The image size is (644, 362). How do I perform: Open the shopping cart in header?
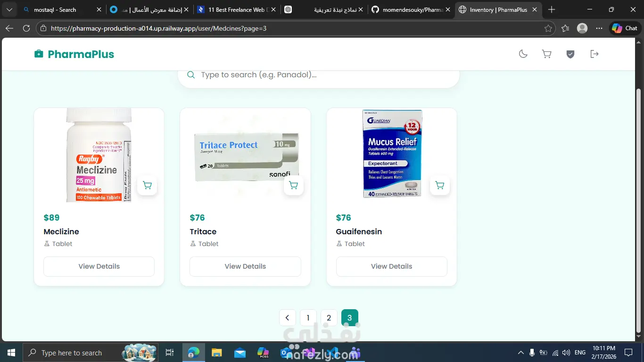pyautogui.click(x=547, y=54)
